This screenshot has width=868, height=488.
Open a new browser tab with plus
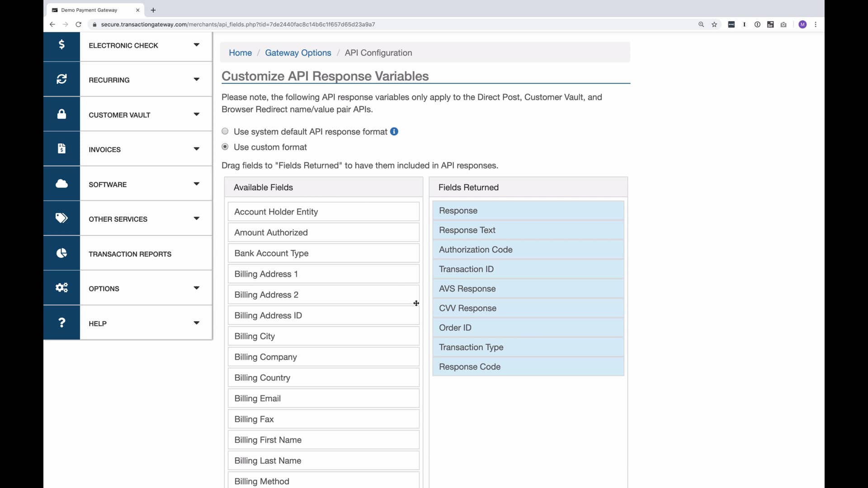[x=153, y=10]
